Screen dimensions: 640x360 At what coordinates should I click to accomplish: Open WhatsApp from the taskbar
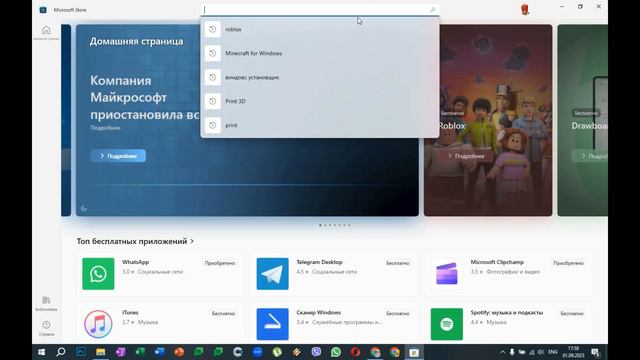pos(336,352)
